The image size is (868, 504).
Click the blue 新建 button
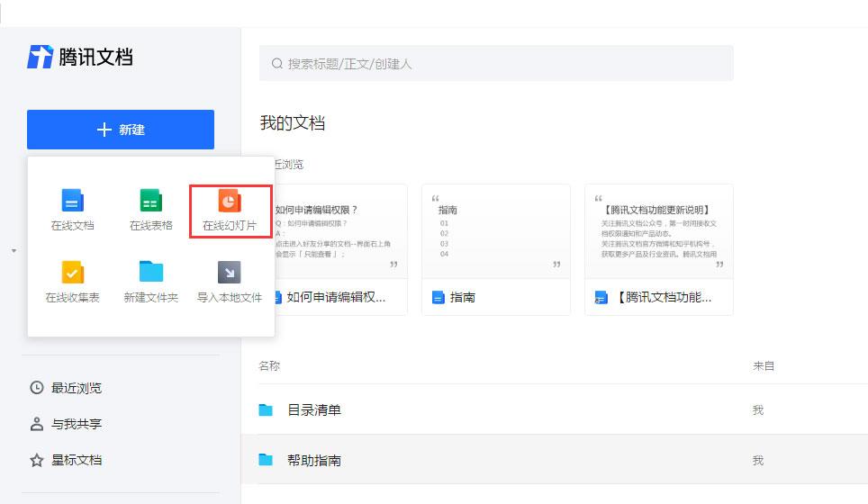121,130
